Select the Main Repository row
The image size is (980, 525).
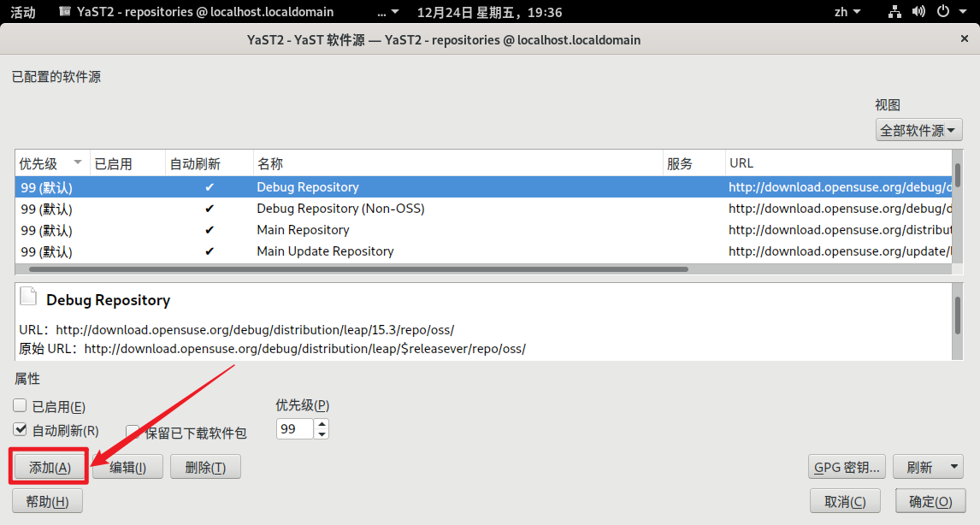484,230
